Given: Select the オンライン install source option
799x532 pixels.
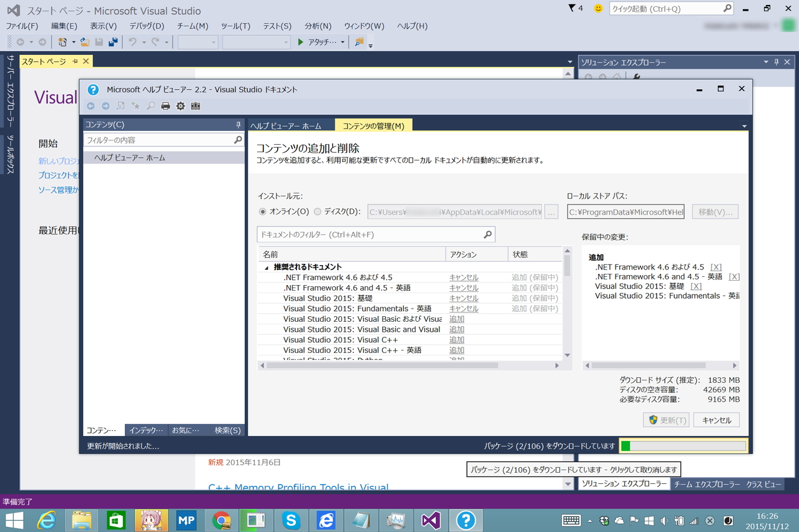Looking at the screenshot, I should point(263,211).
